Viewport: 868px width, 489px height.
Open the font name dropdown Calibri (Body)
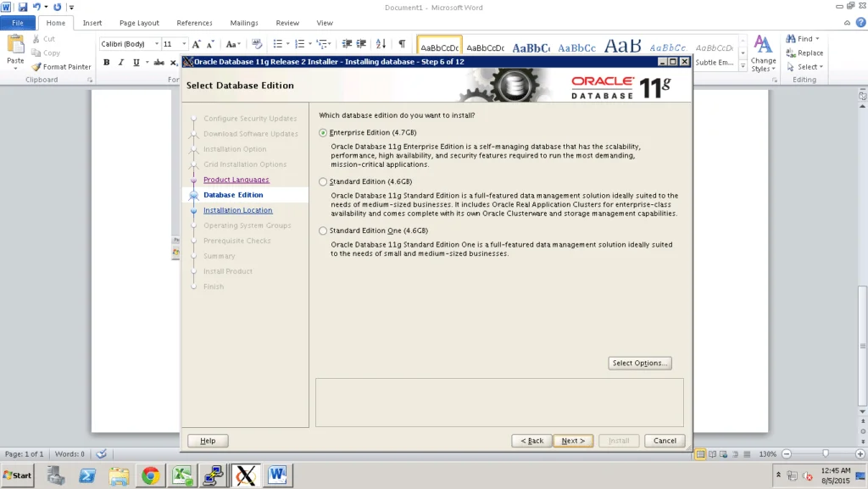[x=157, y=44]
